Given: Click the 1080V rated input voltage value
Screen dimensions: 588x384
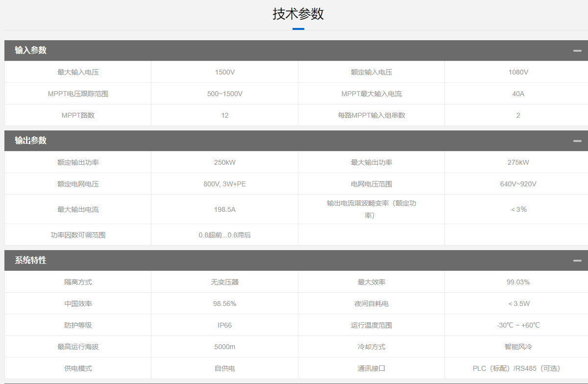Looking at the screenshot, I should (518, 72).
